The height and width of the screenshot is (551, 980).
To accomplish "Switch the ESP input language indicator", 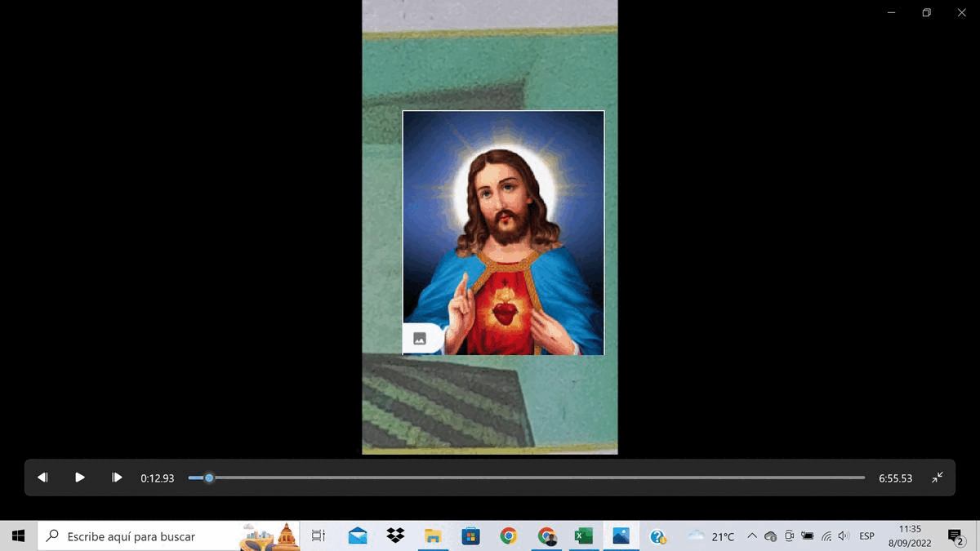I will pyautogui.click(x=866, y=536).
